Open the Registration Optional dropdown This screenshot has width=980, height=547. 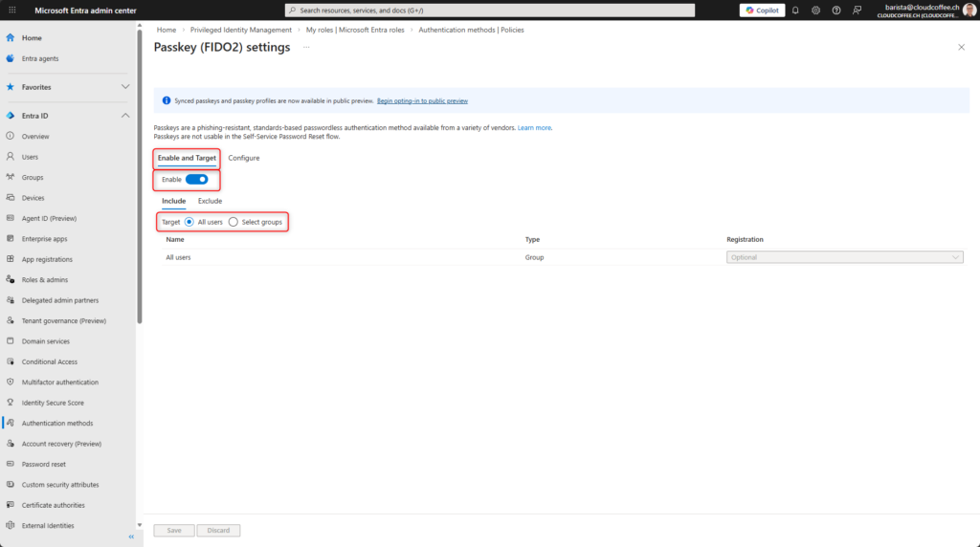[x=844, y=257]
